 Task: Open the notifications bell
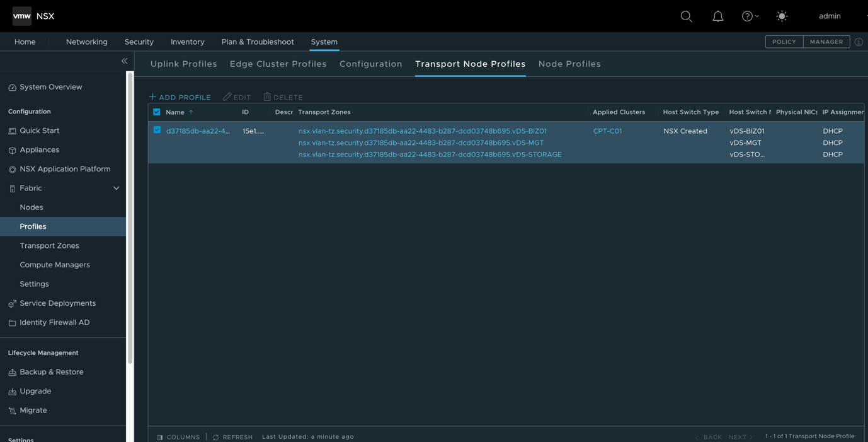(718, 16)
